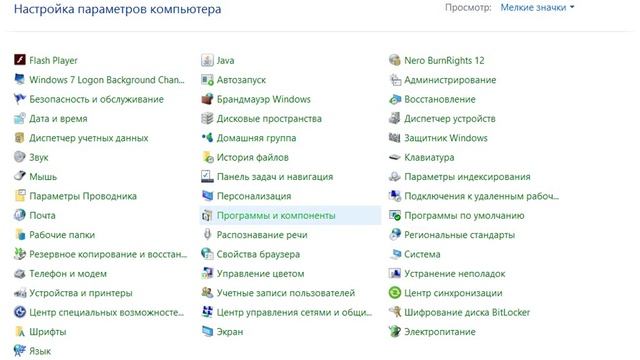Click the Домашняя группа icon

point(207,138)
